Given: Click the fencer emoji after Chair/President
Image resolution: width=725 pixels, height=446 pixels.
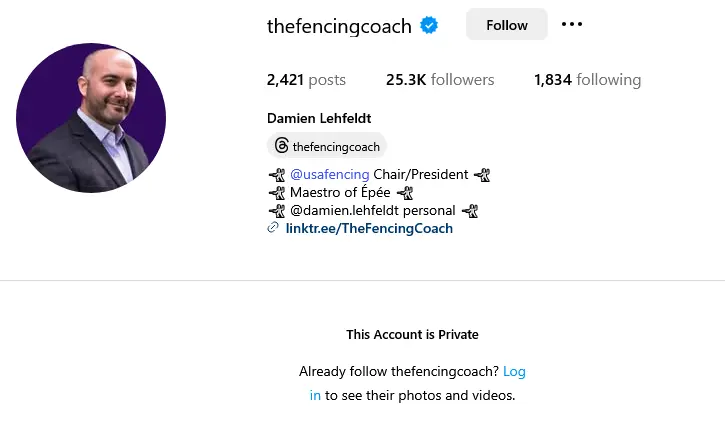Looking at the screenshot, I should [x=482, y=175].
